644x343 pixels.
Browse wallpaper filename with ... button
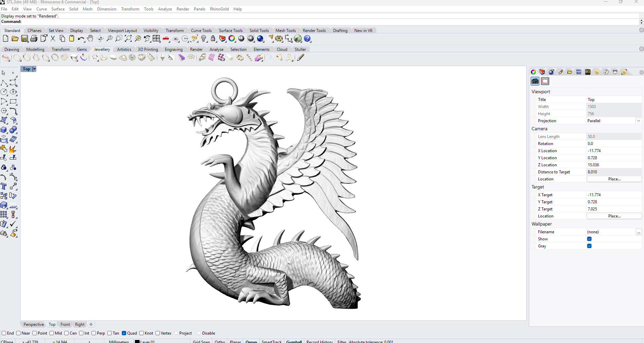tap(639, 232)
